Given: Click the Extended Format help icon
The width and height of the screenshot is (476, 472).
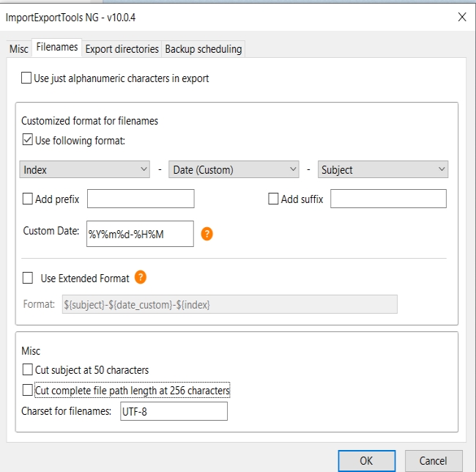Looking at the screenshot, I should 141,277.
